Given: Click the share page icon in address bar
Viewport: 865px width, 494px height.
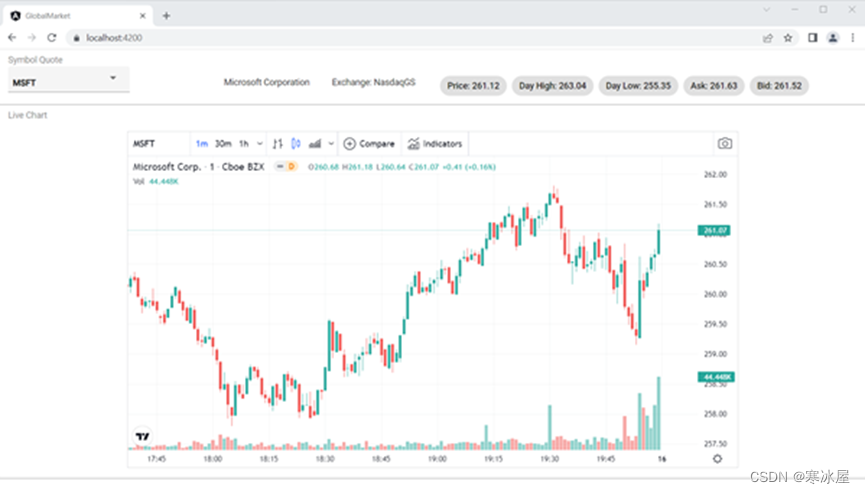Looking at the screenshot, I should [x=767, y=38].
